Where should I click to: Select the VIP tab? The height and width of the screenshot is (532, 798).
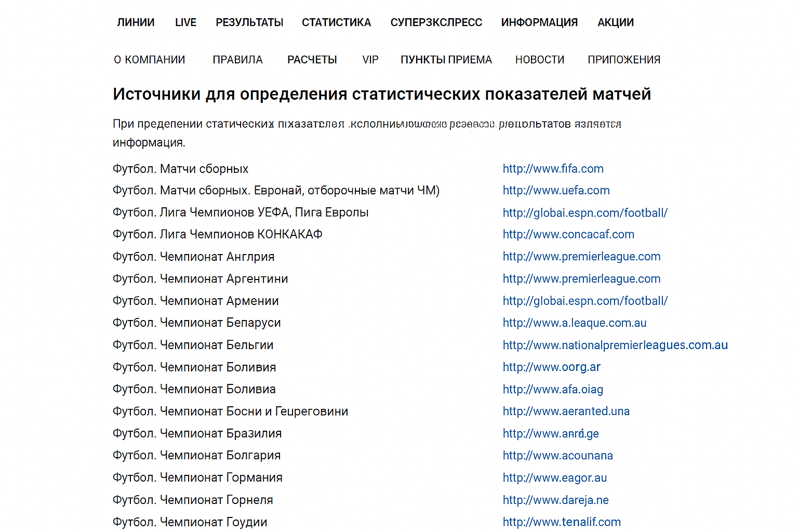(x=370, y=60)
